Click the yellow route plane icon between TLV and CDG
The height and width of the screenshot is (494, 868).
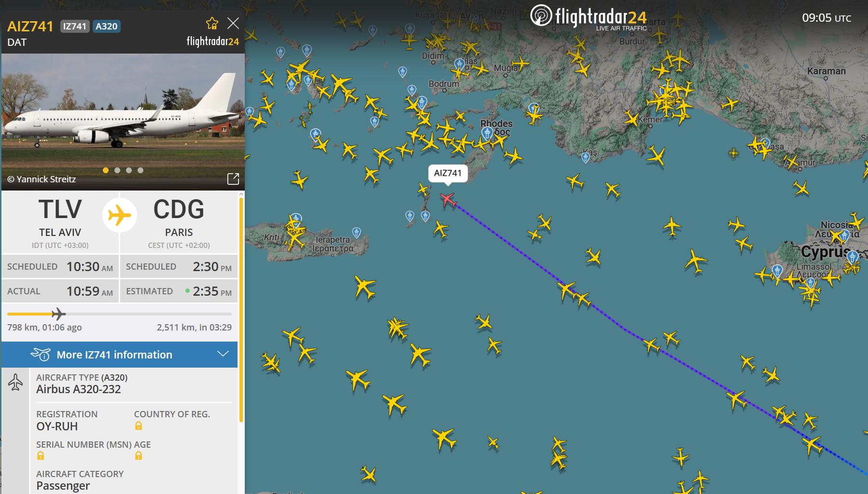coord(119,215)
